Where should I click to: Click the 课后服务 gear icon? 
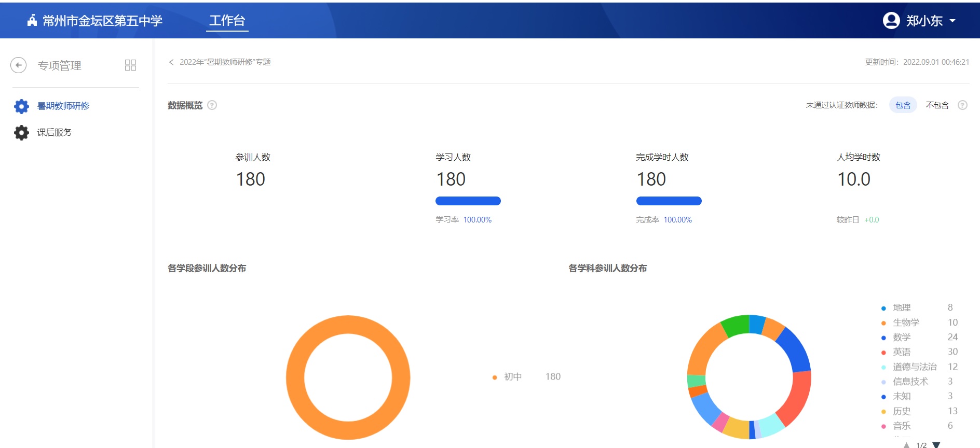tap(21, 133)
